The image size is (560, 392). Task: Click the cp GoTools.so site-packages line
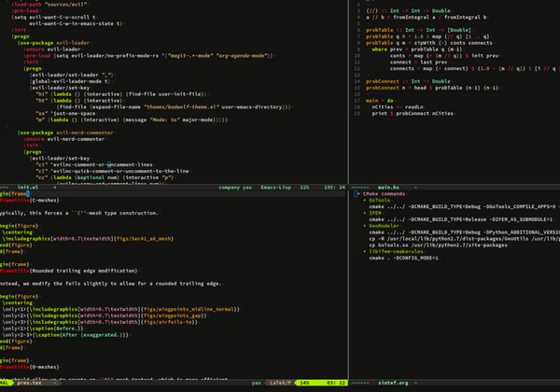[439, 245]
